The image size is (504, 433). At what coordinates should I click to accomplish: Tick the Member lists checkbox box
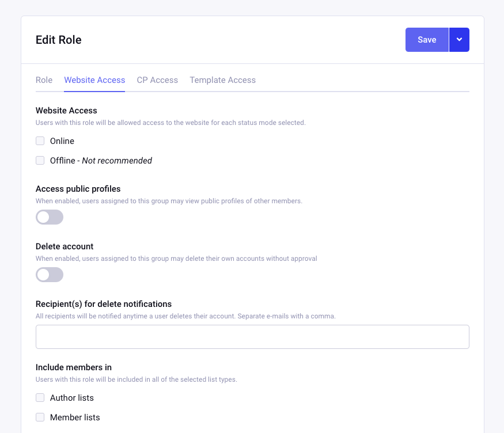(40, 417)
